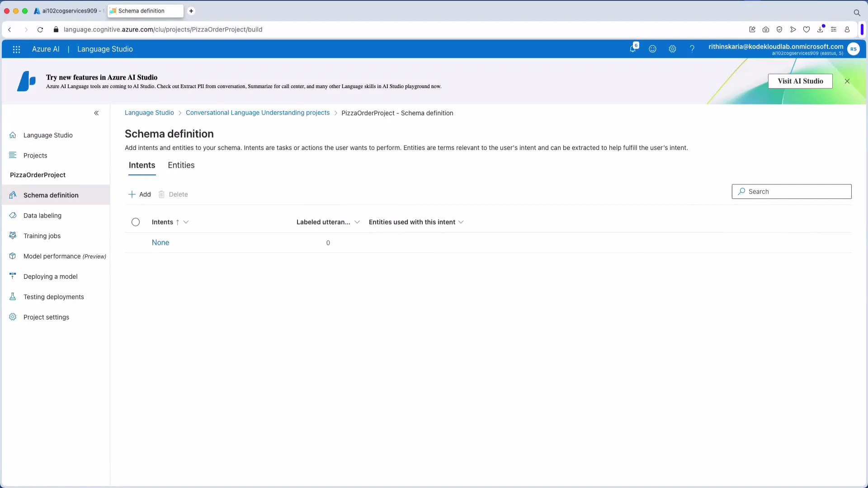Image resolution: width=868 pixels, height=488 pixels.
Task: Click the Visit AI Studio button
Action: tap(800, 81)
